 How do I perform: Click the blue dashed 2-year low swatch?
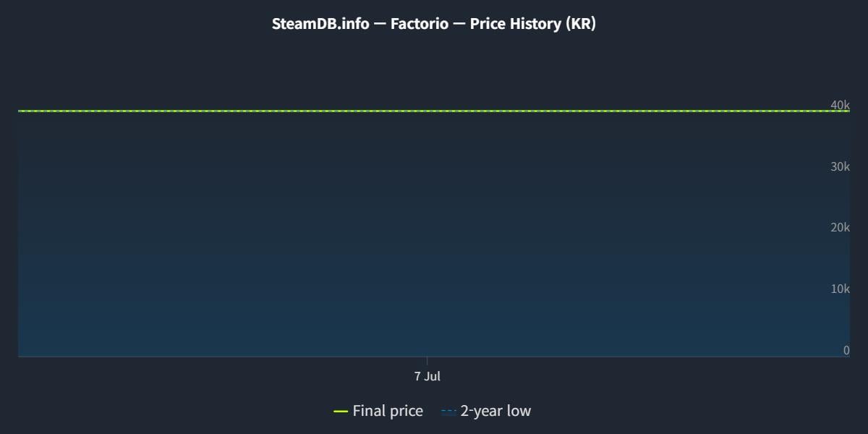448,412
